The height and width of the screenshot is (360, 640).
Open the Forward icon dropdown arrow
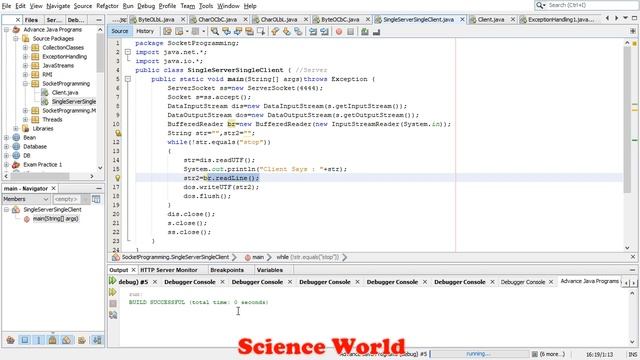pos(204,31)
